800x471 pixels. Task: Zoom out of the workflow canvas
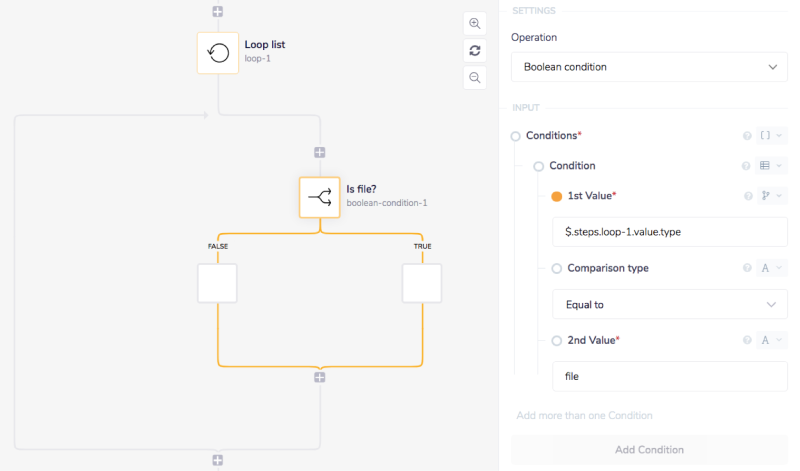pyautogui.click(x=475, y=77)
